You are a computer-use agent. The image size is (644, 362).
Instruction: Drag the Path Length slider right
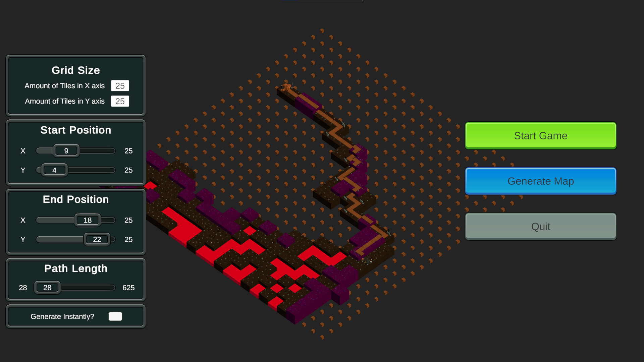[47, 288]
